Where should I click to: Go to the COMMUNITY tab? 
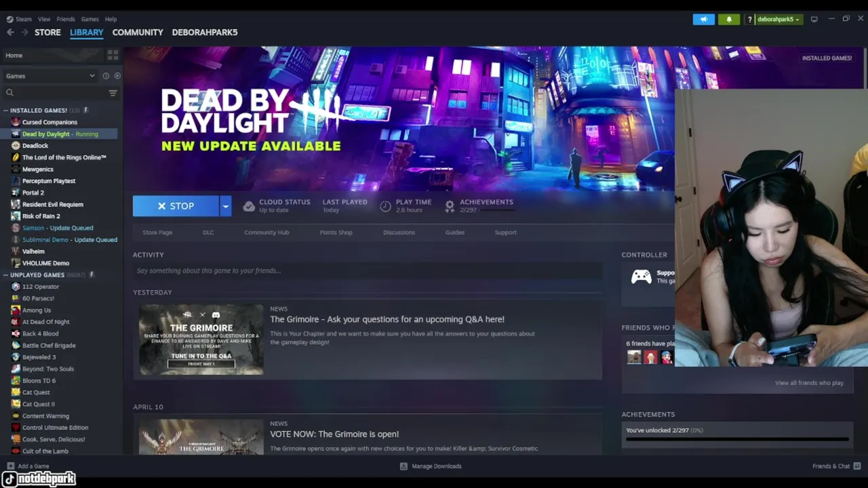[x=138, y=32]
